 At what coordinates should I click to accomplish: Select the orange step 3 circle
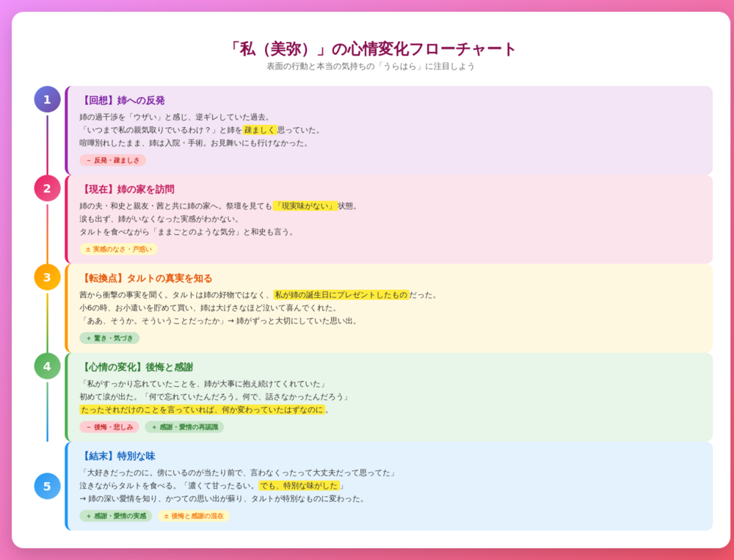pos(47,277)
